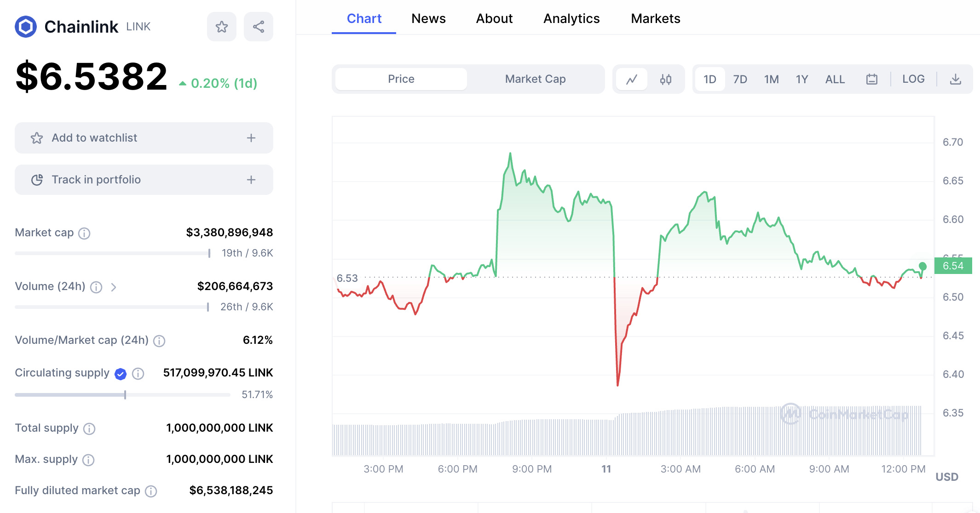980x513 pixels.
Task: Click the download chart data icon
Action: (957, 79)
